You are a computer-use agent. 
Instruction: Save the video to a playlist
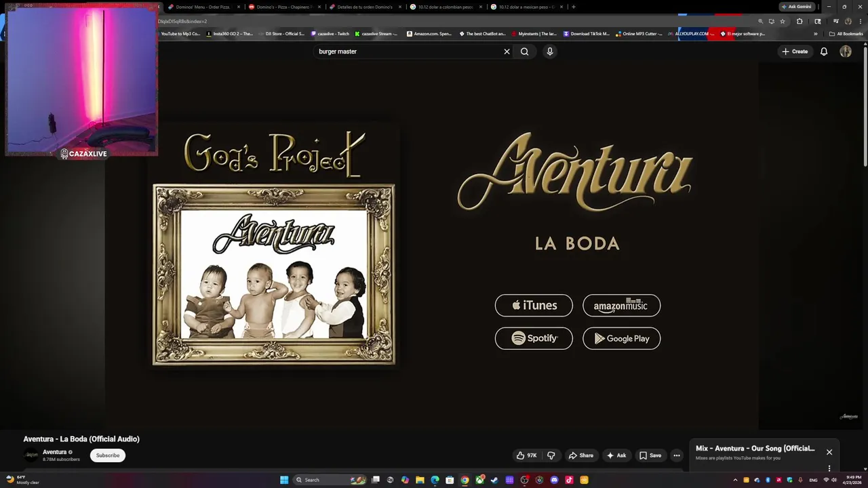click(x=650, y=455)
